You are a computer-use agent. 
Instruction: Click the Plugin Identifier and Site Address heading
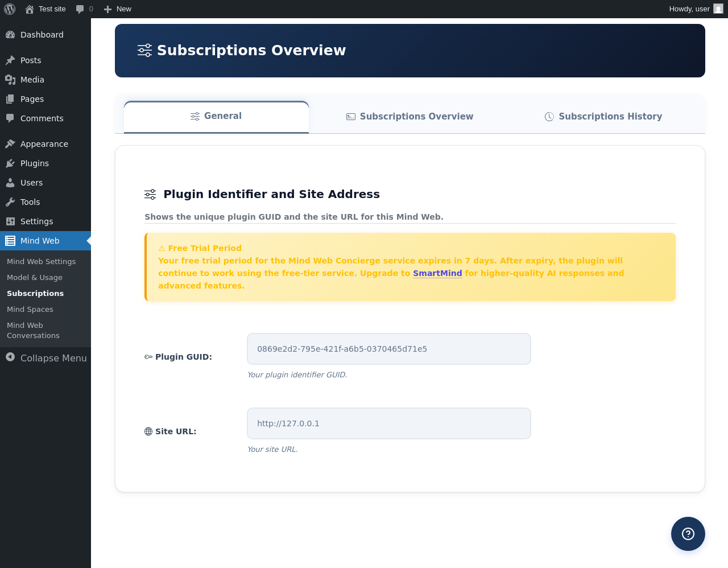click(271, 194)
